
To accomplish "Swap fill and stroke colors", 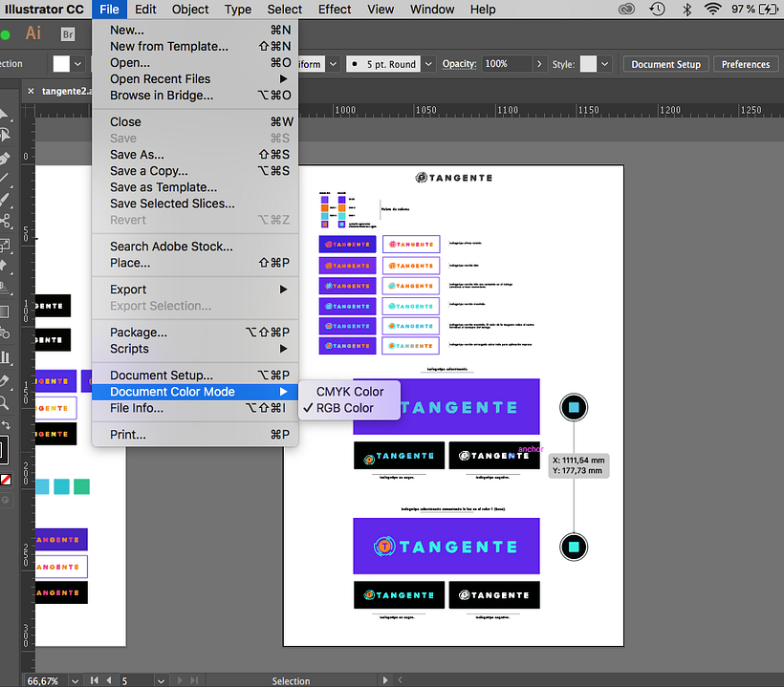I will 6,426.
